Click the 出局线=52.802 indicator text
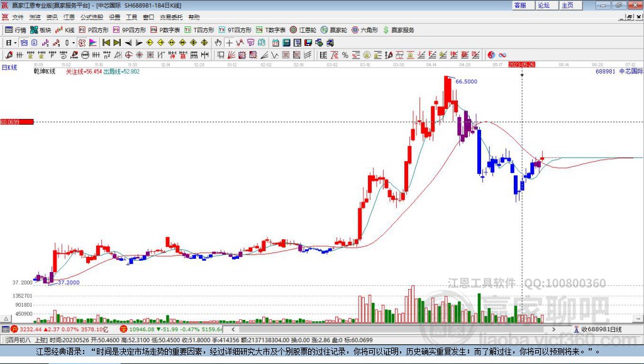This screenshot has width=644, height=364. [121, 72]
